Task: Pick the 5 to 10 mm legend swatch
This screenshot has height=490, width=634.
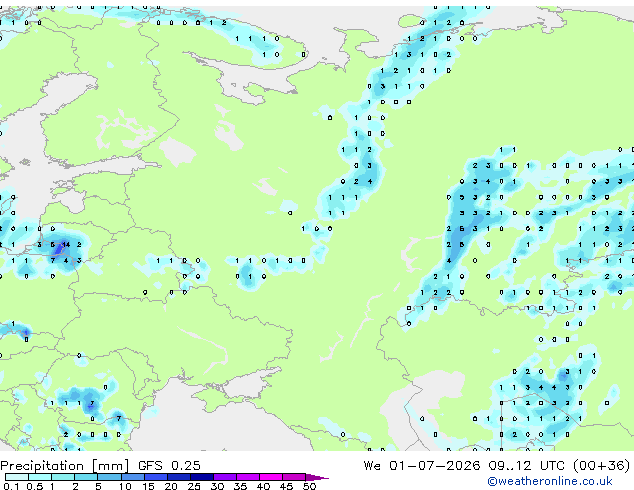Action: click(109, 477)
